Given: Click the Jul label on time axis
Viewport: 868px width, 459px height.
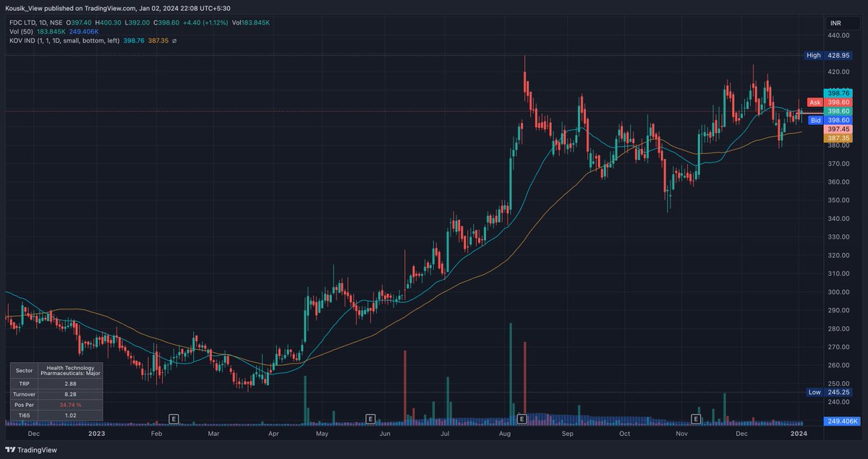Looking at the screenshot, I should (445, 434).
